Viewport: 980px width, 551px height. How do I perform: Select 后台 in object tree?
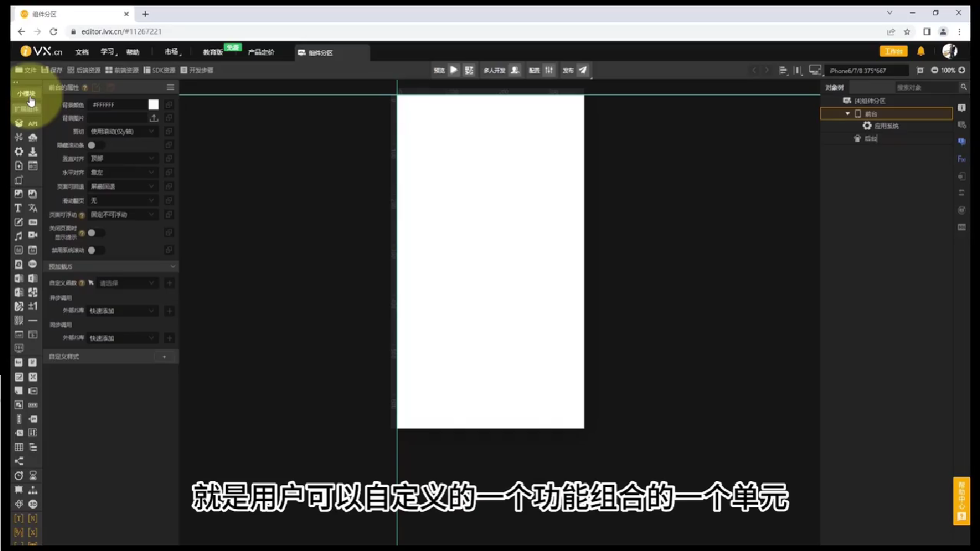click(x=871, y=139)
